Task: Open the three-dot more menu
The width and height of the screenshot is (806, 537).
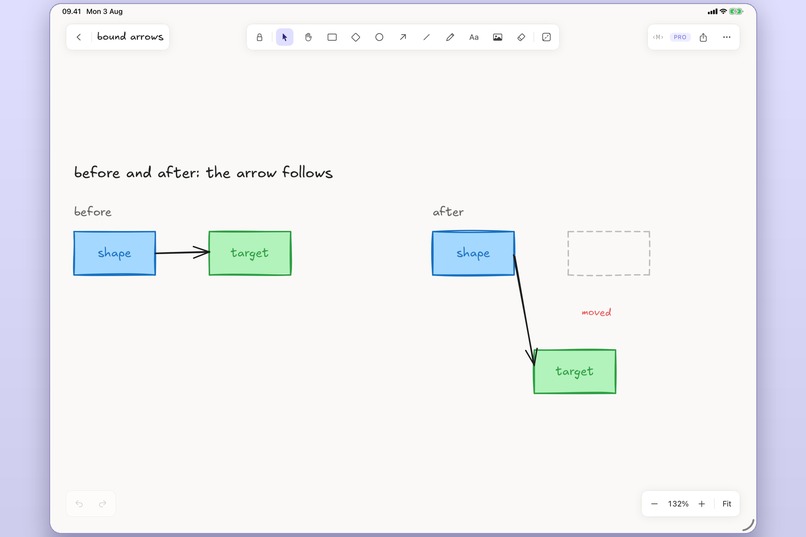Action: tap(727, 37)
